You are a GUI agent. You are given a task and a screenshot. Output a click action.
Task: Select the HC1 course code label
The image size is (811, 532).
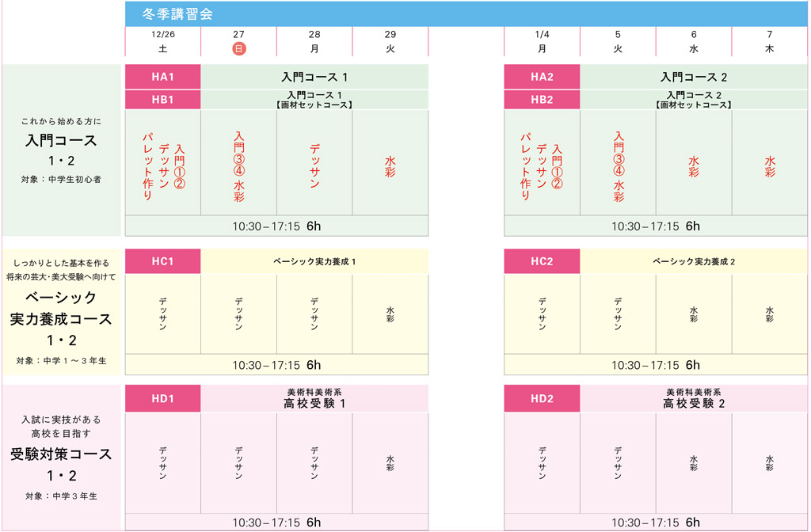coord(163,261)
